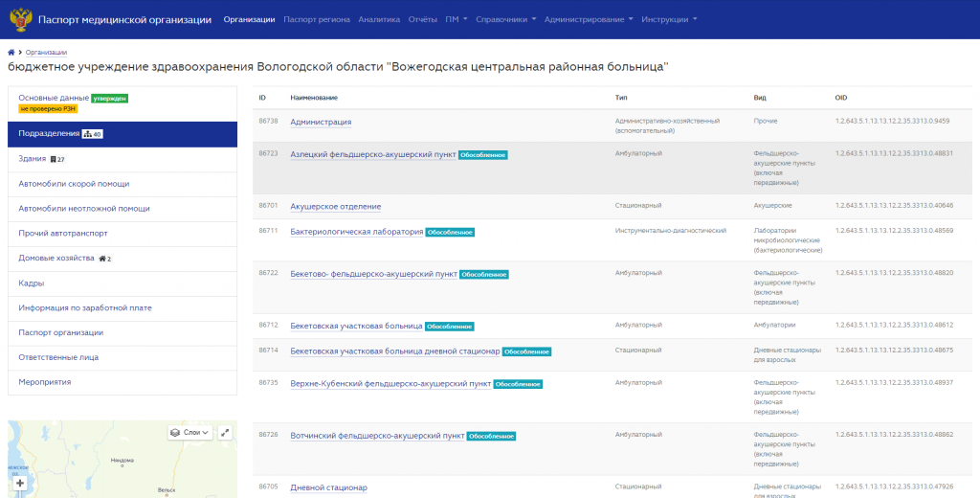Image resolution: width=980 pixels, height=498 pixels.
Task: Click the coat of arms logo
Action: coord(21,19)
